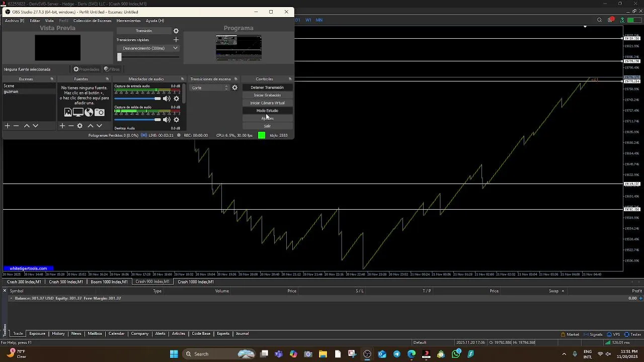The image size is (644, 362).
Task: Pop out the Escenas dock panel
Action: 52,79
